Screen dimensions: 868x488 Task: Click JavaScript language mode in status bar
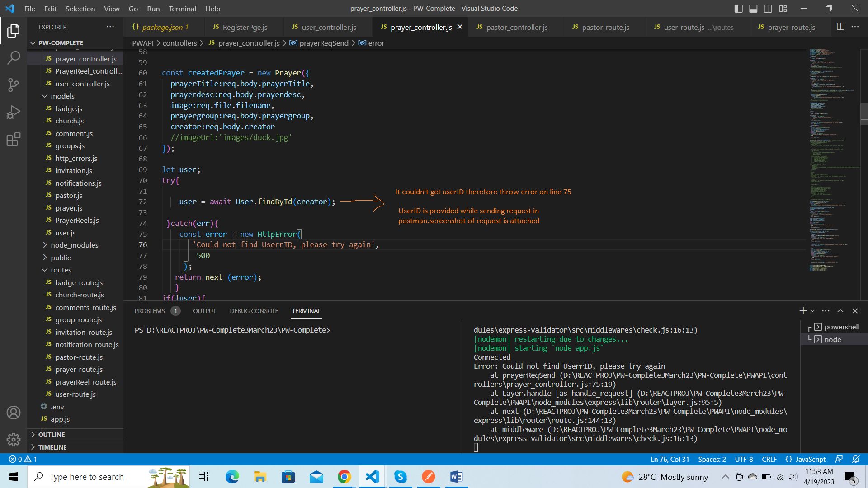point(810,459)
